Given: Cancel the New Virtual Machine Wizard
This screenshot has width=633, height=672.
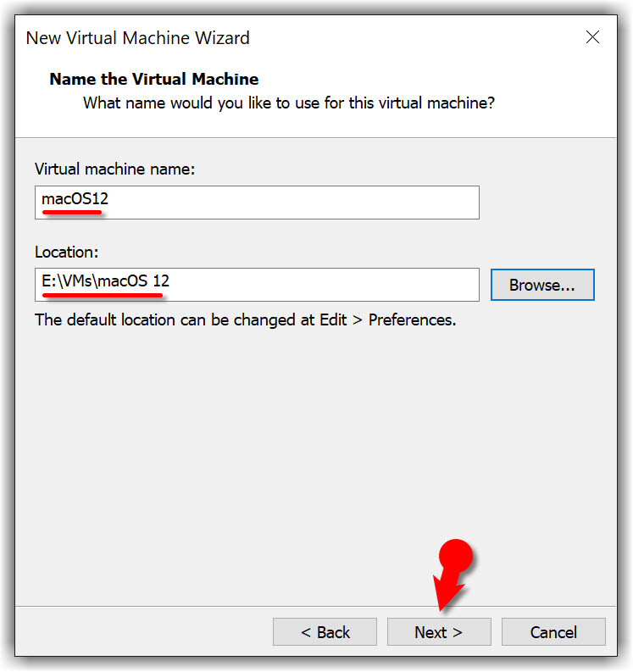Looking at the screenshot, I should coord(553,632).
